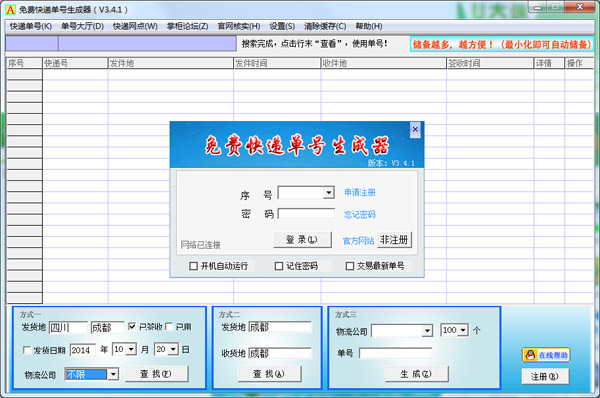This screenshot has height=398, width=600.
Task: Click the 签收时间 column header
Action: pos(490,63)
